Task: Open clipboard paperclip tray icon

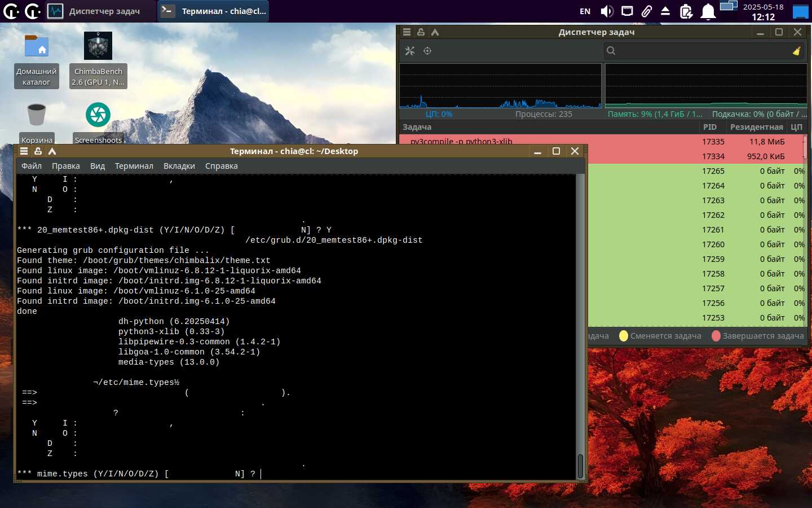Action: tap(647, 11)
